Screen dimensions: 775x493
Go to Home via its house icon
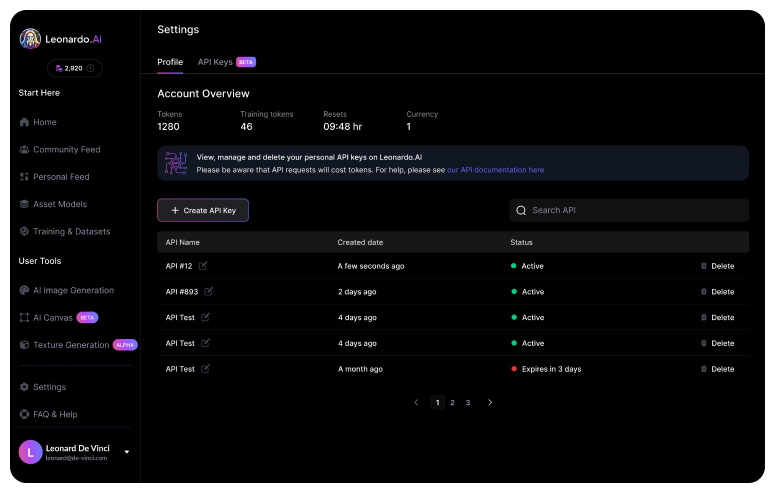24,122
